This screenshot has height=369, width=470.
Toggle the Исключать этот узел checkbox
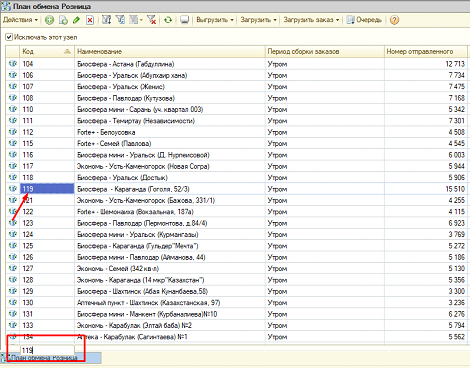[x=9, y=37]
